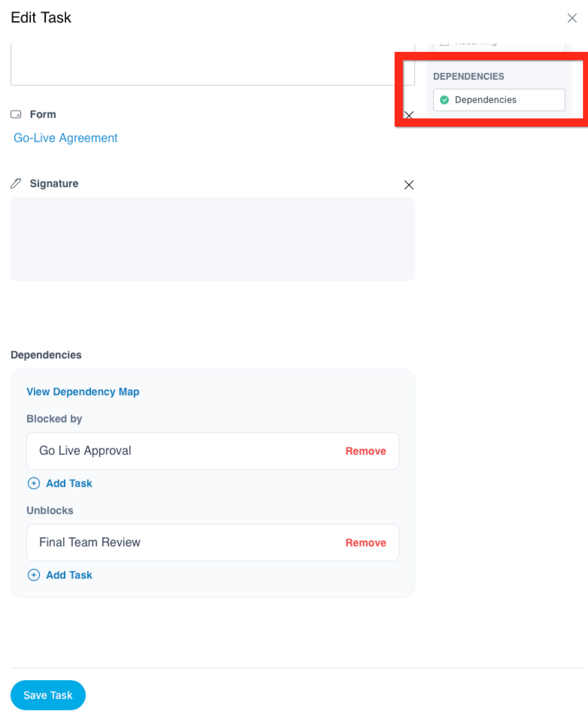Remove the Form section with its X
Screen dimensions: 588x723
click(409, 115)
